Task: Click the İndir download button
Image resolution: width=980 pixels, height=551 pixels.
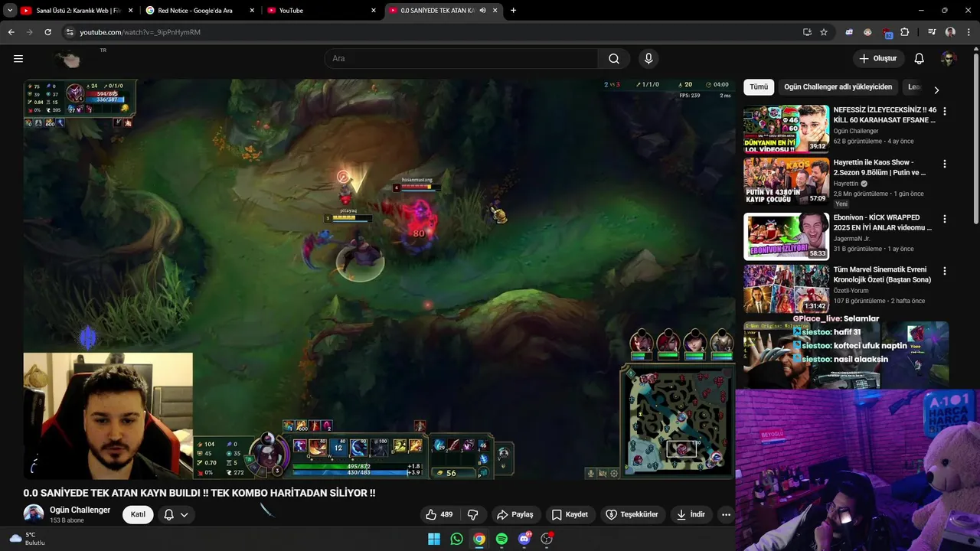Action: pyautogui.click(x=691, y=514)
